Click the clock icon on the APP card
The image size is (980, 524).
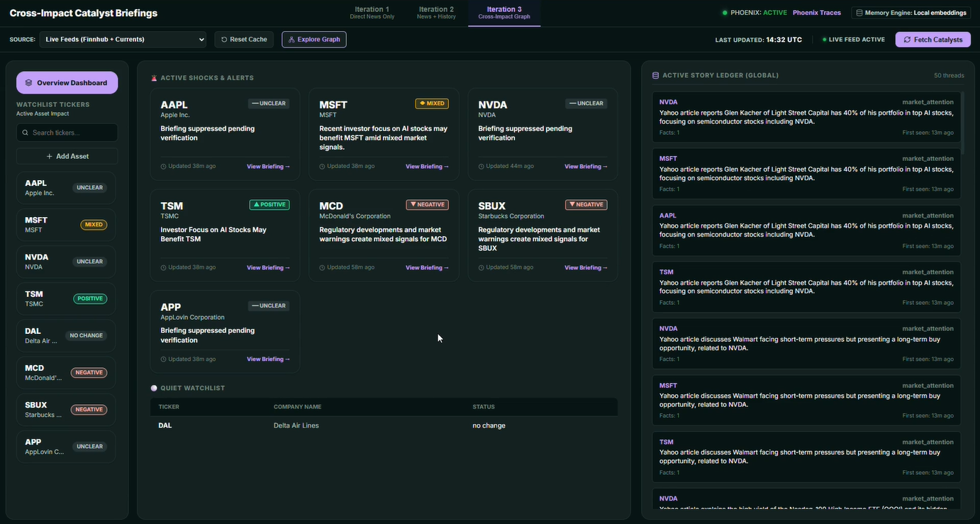coord(164,359)
